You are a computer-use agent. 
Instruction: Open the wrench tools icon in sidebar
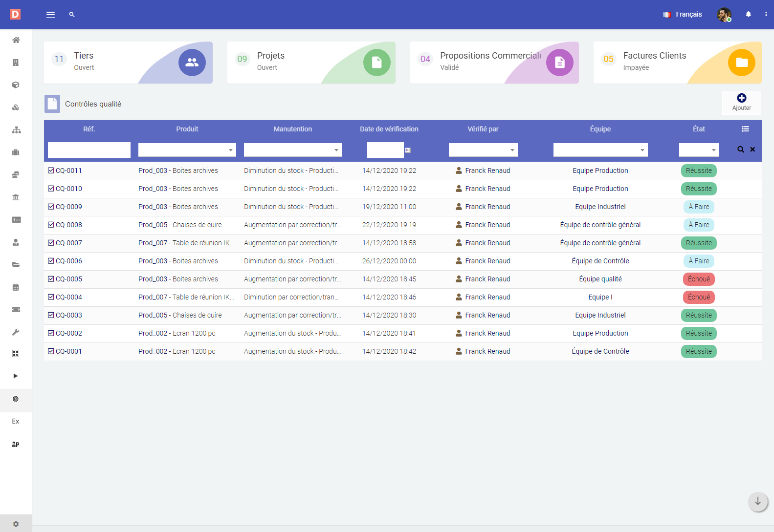coord(16,332)
